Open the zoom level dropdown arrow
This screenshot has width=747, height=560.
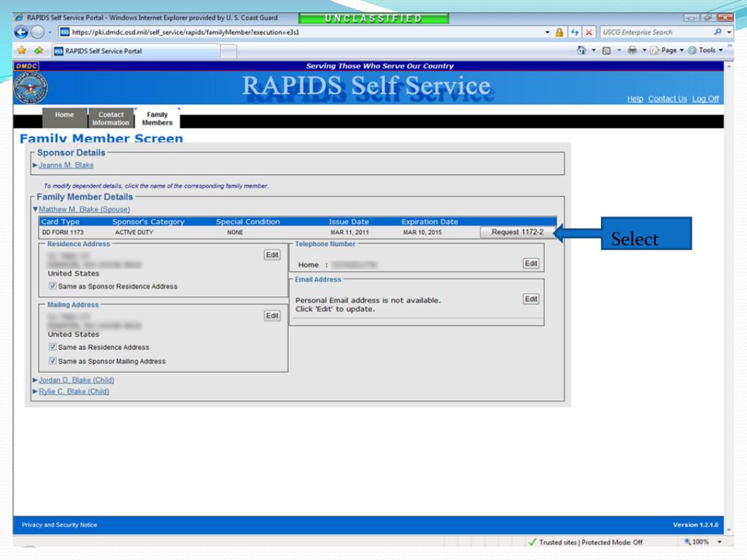tap(719, 542)
